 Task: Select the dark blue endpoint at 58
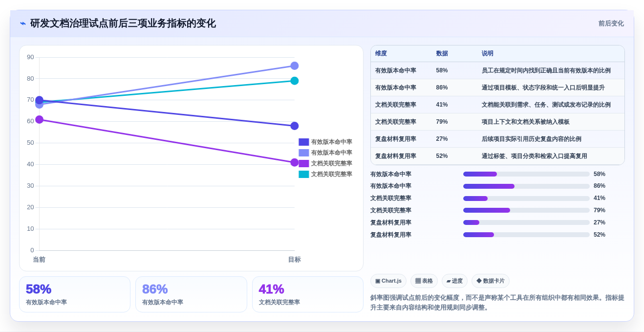[x=295, y=126]
